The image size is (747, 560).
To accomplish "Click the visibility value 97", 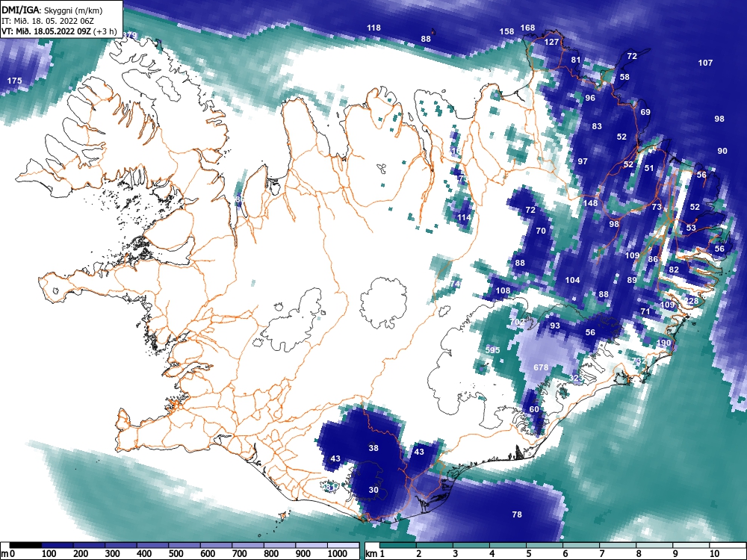I will click(583, 161).
